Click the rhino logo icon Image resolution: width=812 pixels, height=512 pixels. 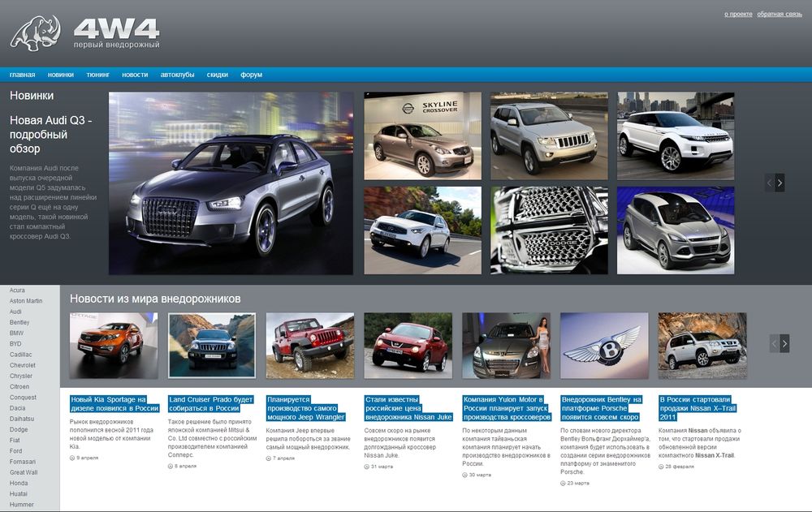pyautogui.click(x=36, y=33)
